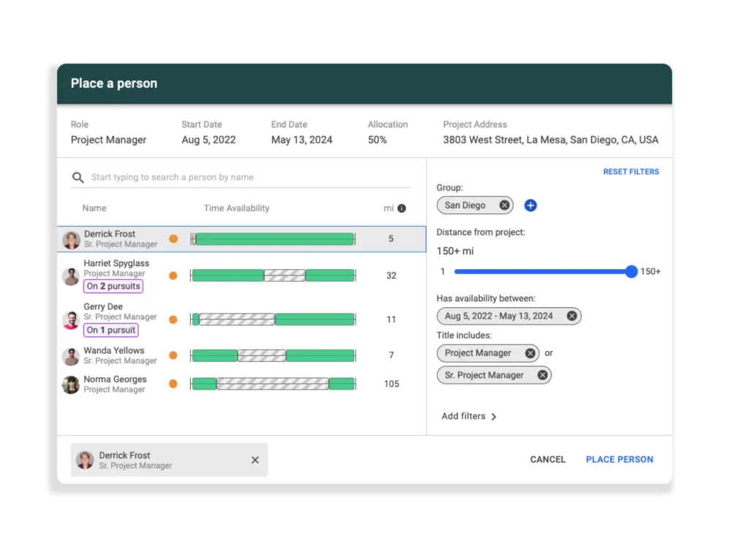This screenshot has width=749, height=560.
Task: Add another group with plus icon
Action: click(x=530, y=205)
